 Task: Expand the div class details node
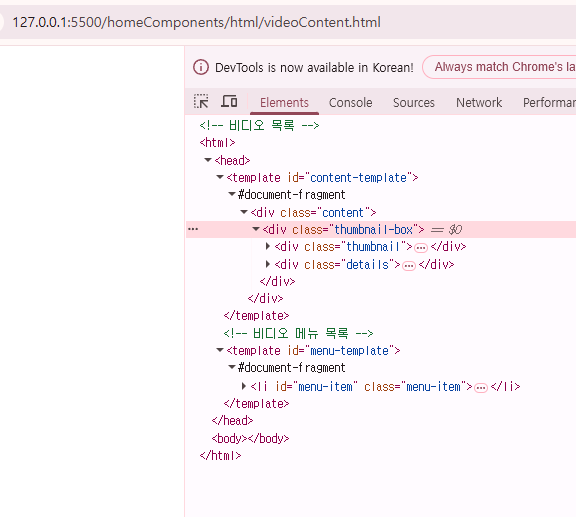tap(268, 264)
